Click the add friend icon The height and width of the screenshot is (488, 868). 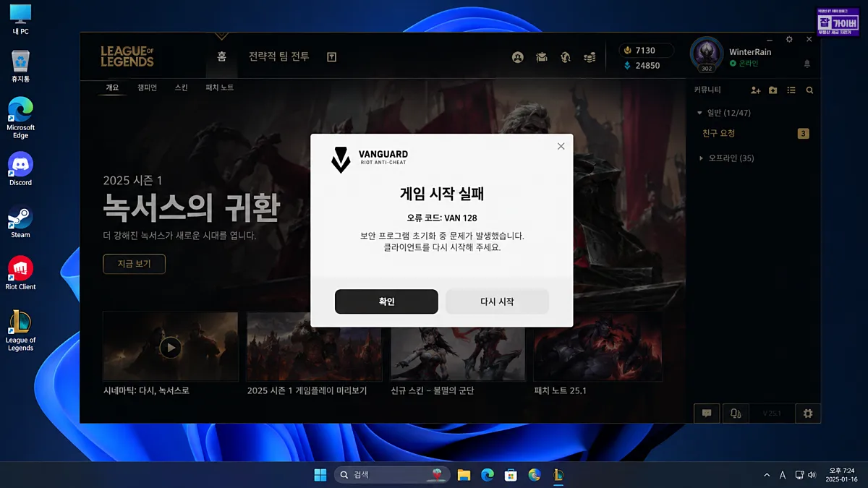tap(755, 90)
